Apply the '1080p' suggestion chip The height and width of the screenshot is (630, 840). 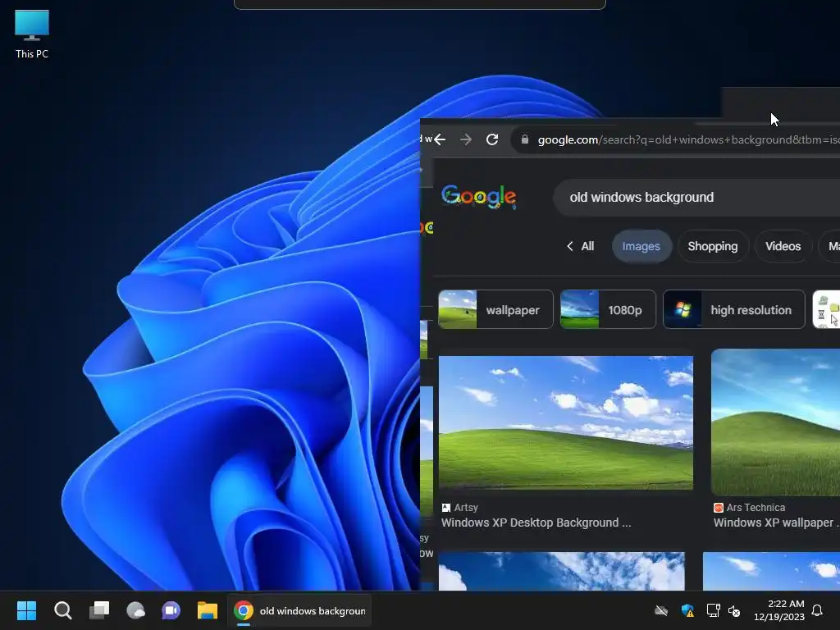[x=608, y=309]
